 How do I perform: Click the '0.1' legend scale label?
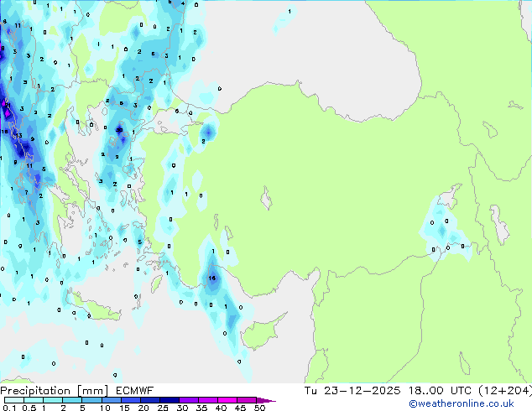point(9,408)
